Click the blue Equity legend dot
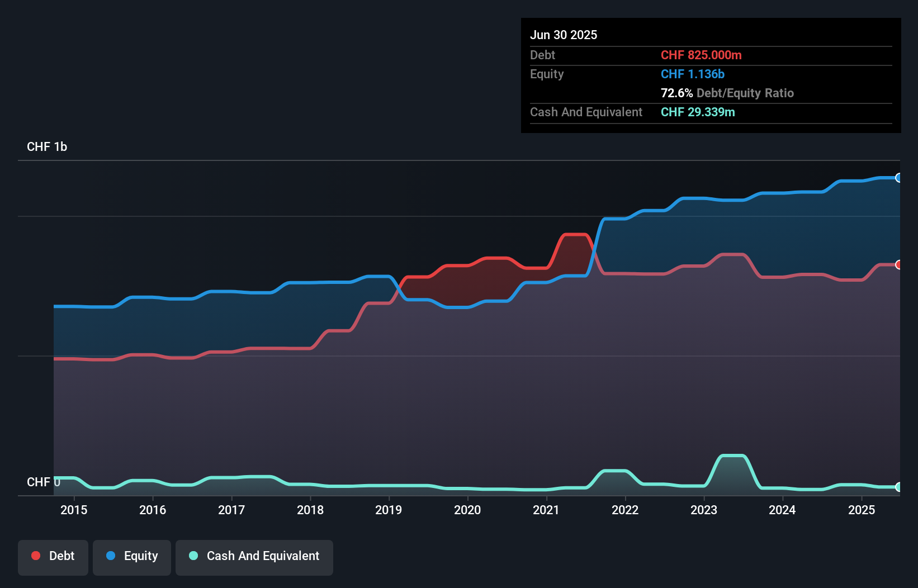918x588 pixels. (111, 556)
